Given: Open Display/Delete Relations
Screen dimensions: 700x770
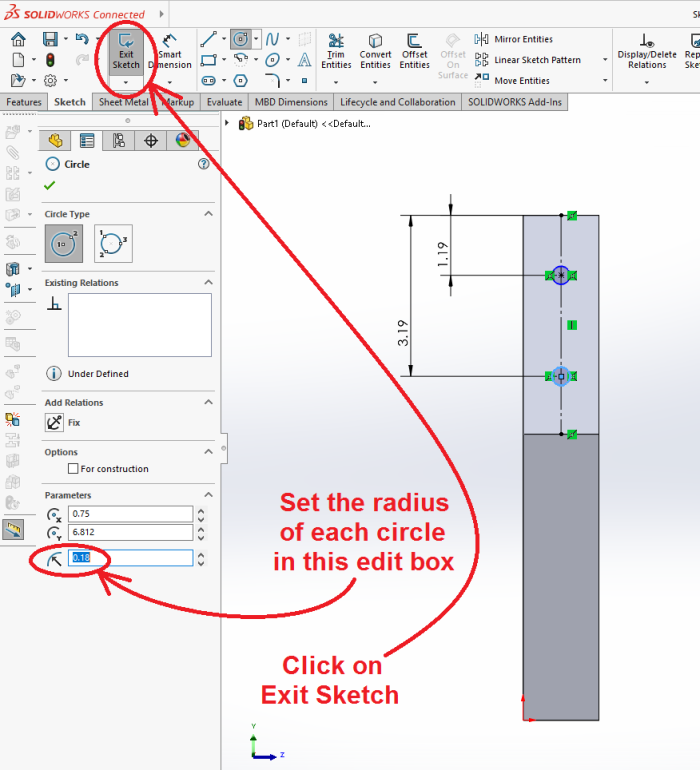Looking at the screenshot, I should coord(647,51).
